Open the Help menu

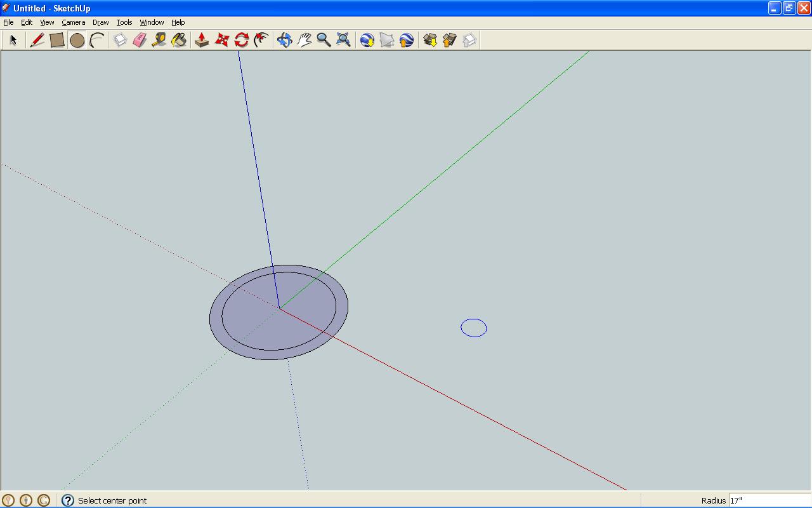(x=178, y=22)
